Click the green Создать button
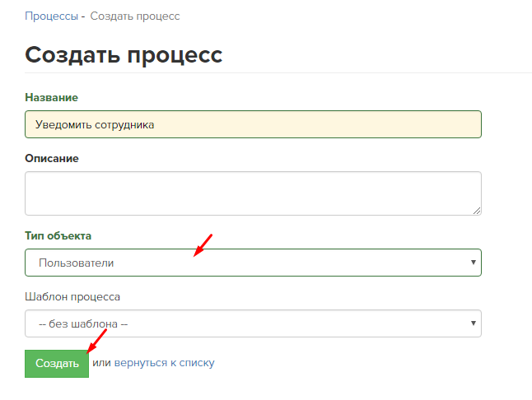Image resolution: width=532 pixels, height=400 pixels. pyautogui.click(x=57, y=364)
